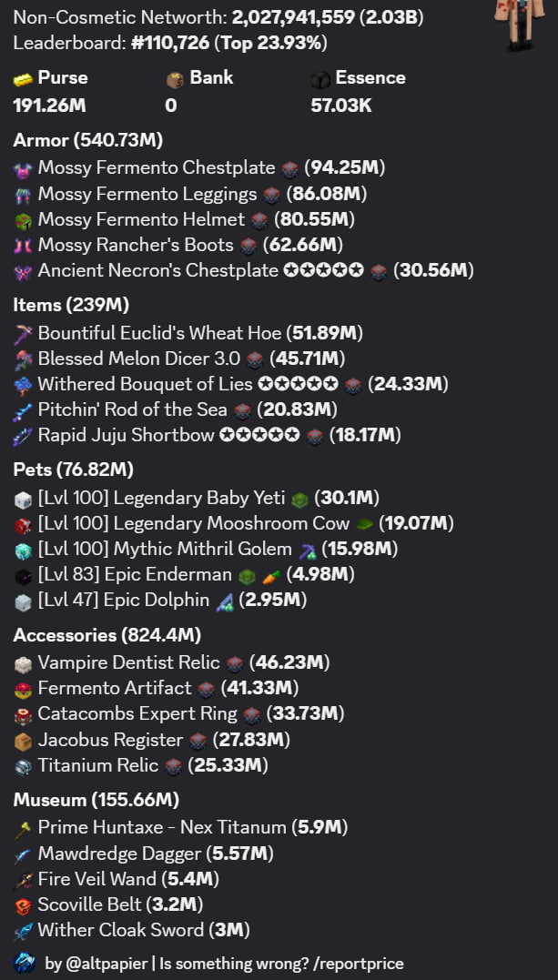Viewport: 558px width, 980px height.
Task: Click the Bank chest icon
Action: [175, 79]
